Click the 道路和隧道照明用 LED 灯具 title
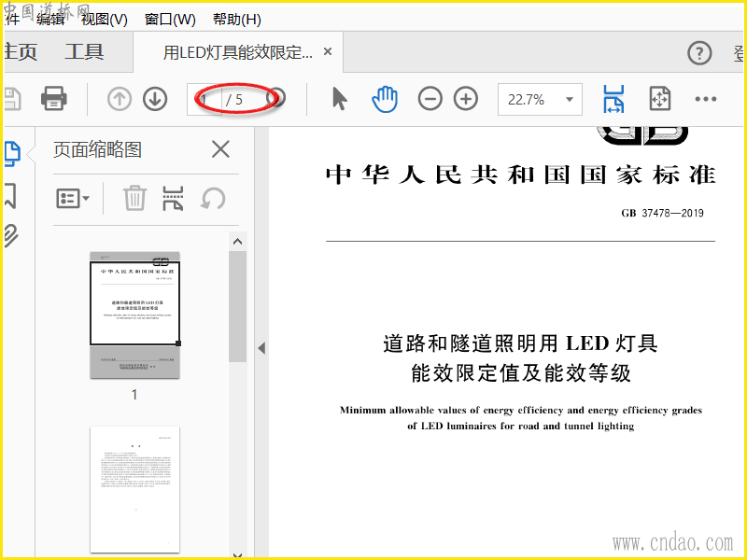The height and width of the screenshot is (560, 747). (520, 343)
